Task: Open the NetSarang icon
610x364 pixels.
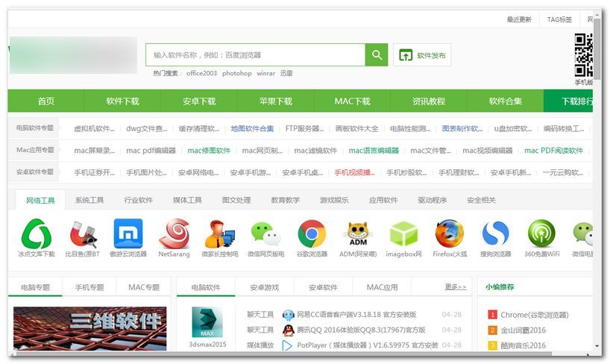Action: (x=174, y=233)
